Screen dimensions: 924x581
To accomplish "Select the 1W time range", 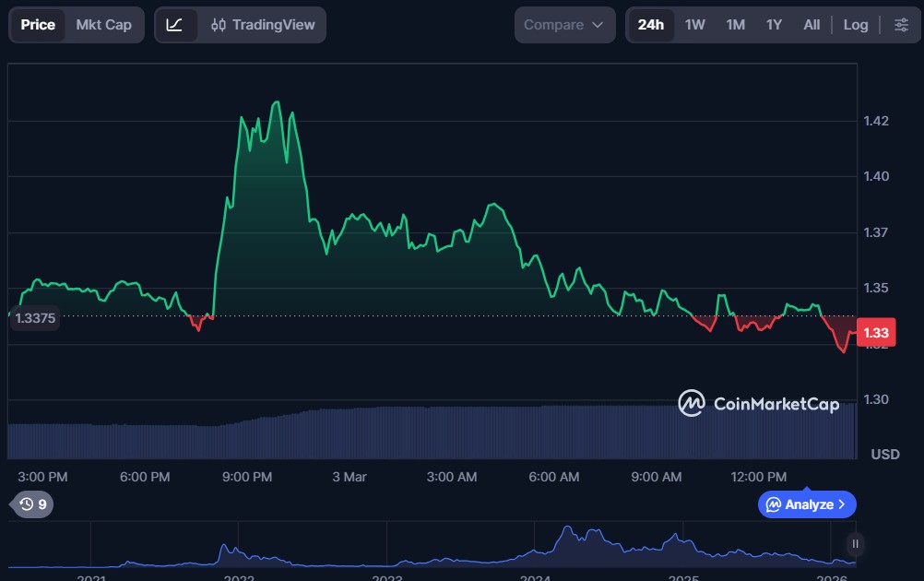I will pos(694,25).
